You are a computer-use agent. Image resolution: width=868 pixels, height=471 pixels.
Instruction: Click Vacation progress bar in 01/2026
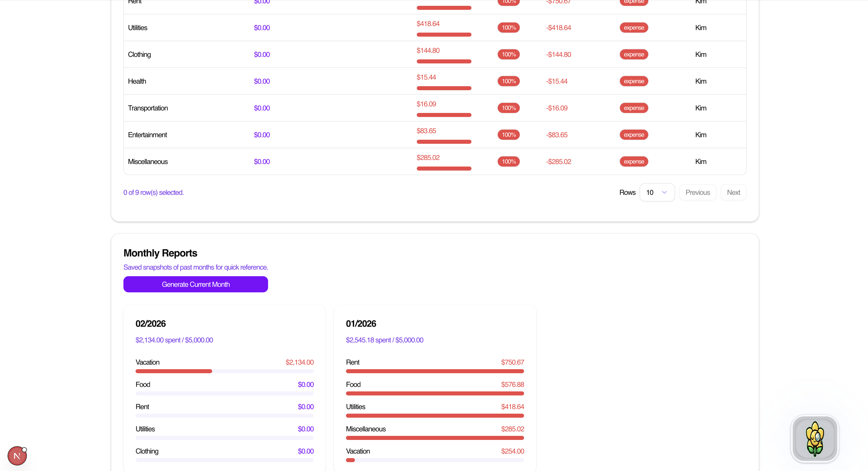coord(435,460)
